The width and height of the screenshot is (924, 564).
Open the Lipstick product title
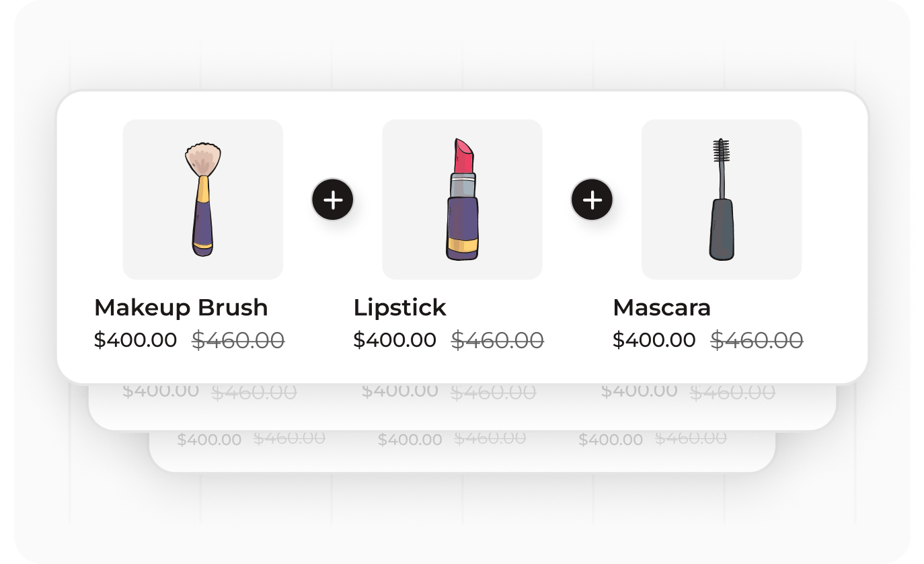click(399, 308)
